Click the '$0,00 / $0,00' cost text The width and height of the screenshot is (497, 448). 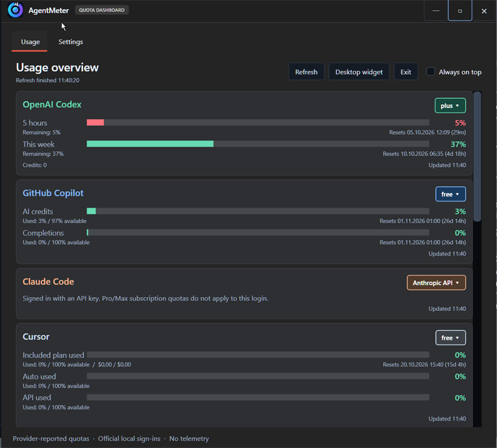(x=114, y=365)
